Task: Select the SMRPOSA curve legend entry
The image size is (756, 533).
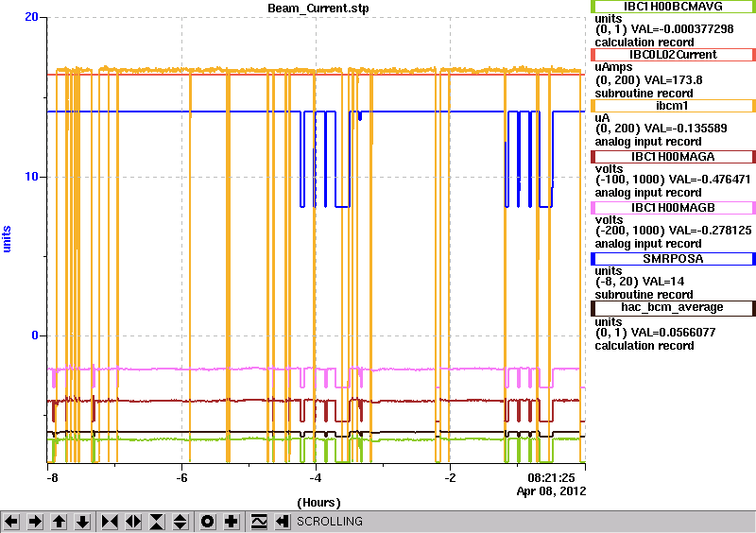Action: coord(673,259)
